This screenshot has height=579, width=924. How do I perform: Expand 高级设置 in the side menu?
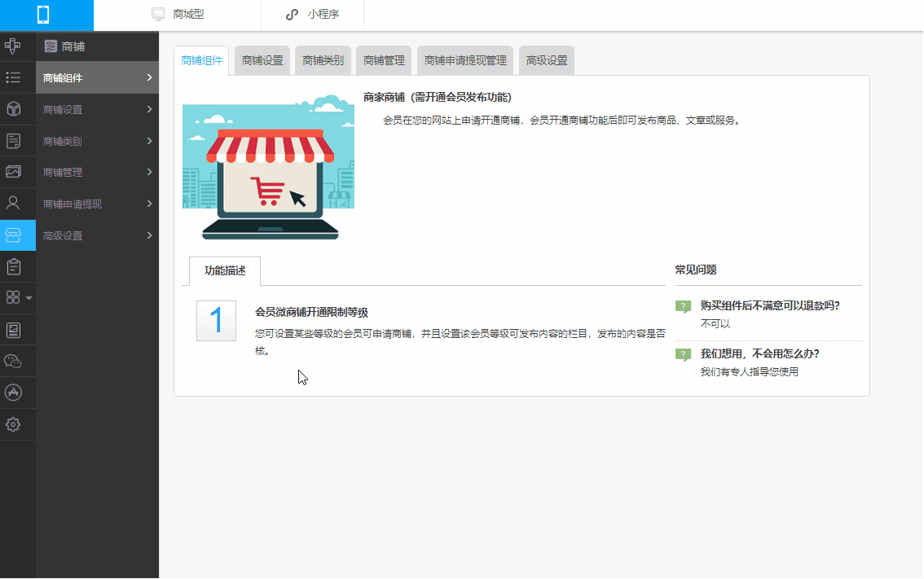click(97, 235)
